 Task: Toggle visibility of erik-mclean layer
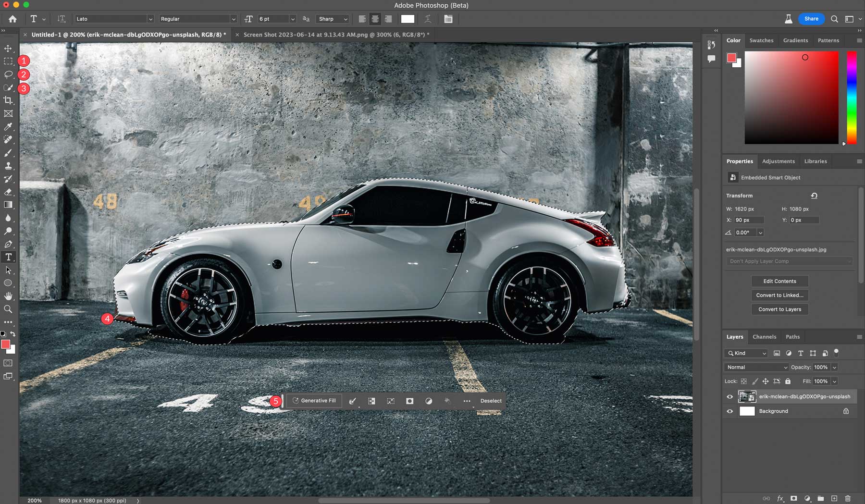730,397
